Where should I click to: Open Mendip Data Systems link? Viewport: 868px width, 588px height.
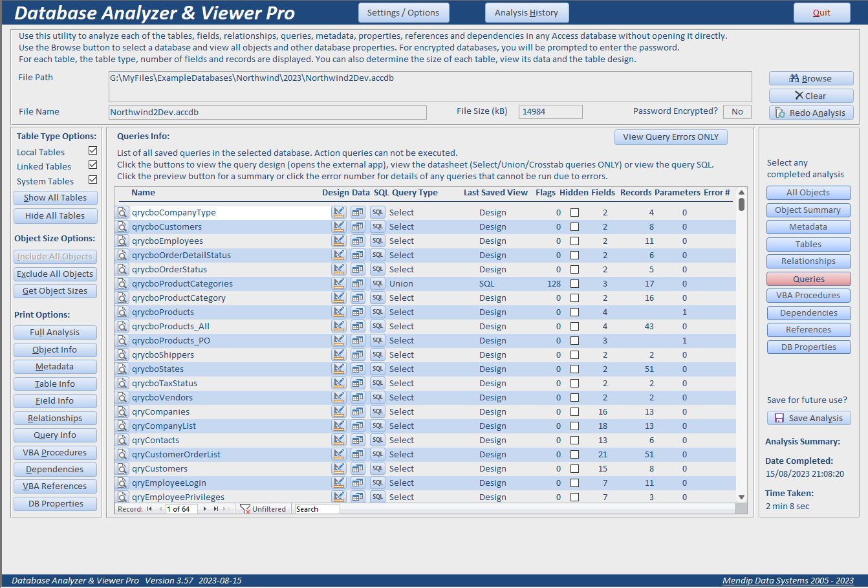point(788,581)
